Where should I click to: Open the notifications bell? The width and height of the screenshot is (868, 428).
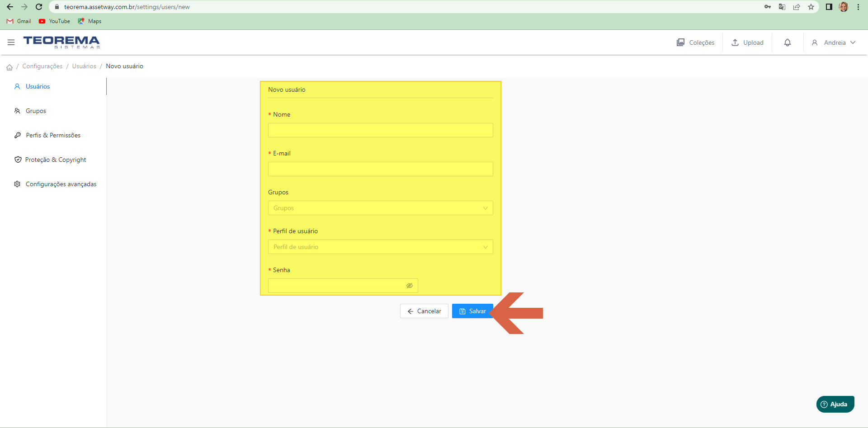tap(788, 42)
